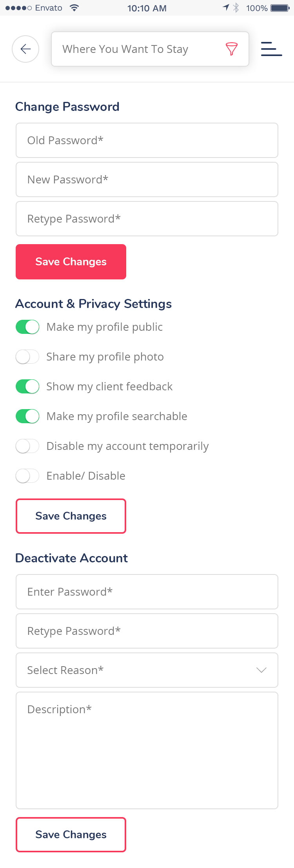Image resolution: width=294 pixels, height=868 pixels.
Task: Enable Share my profile photo switch
Action: (27, 357)
